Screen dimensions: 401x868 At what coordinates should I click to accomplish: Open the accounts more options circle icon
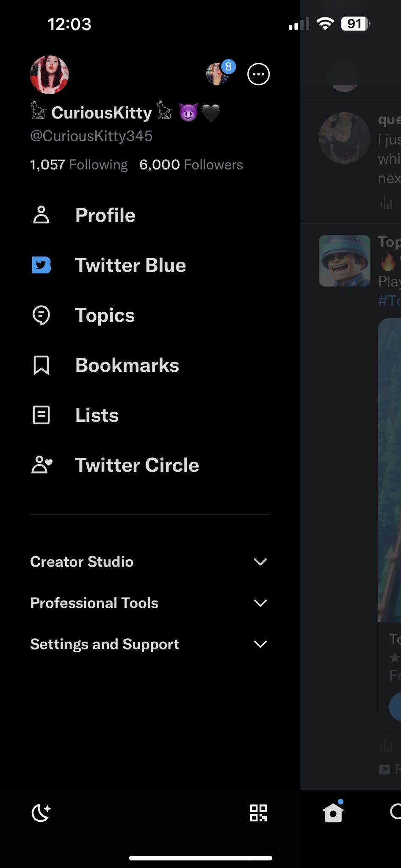coord(258,74)
